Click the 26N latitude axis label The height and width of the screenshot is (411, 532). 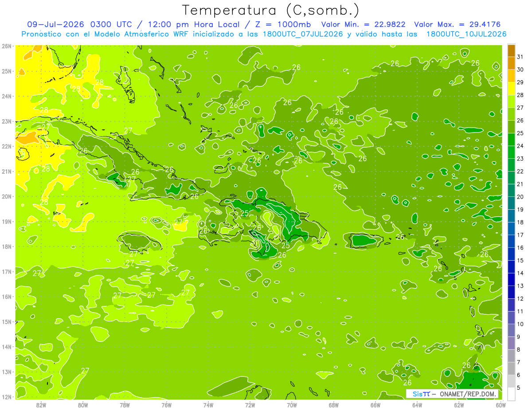7,46
